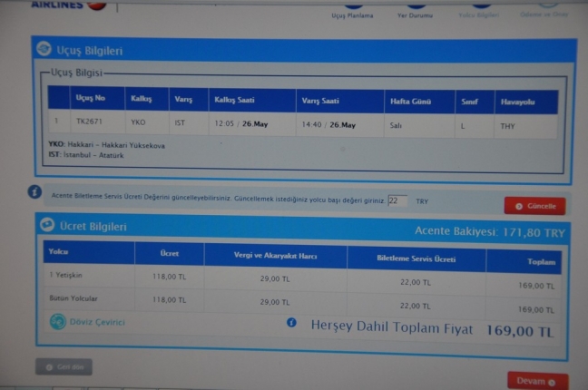Click the Ücret Bilgileri header icon
Screen dimensions: 588x390
click(46, 225)
